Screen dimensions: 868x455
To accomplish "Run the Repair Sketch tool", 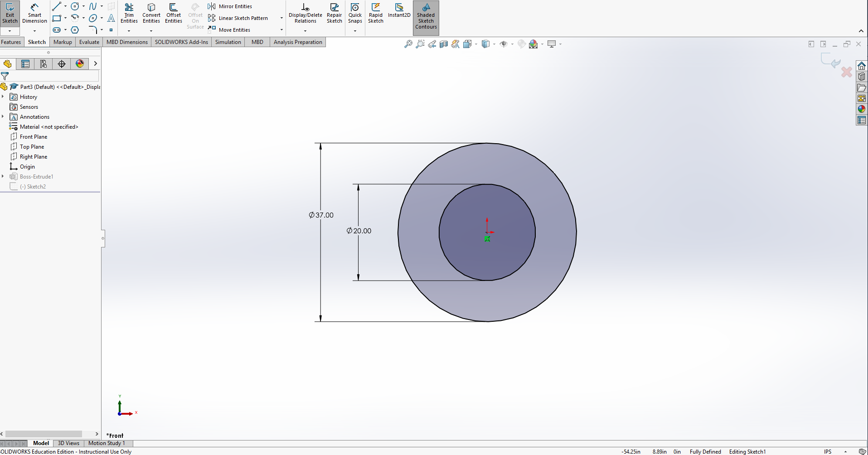I will click(335, 14).
